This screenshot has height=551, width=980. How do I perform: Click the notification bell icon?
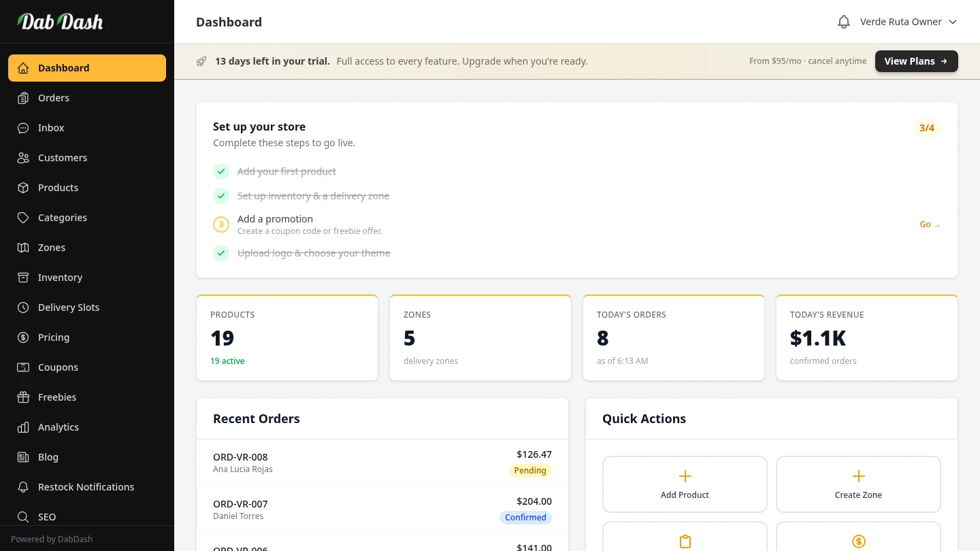click(x=843, y=21)
